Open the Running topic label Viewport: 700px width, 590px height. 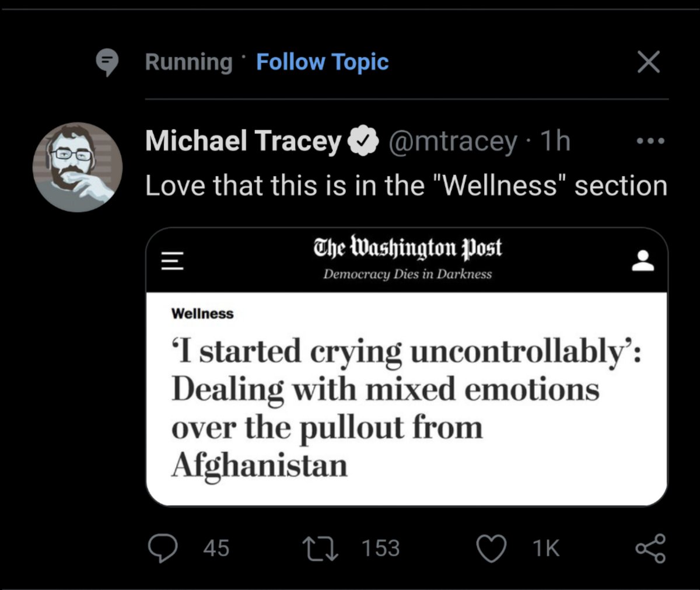click(x=188, y=62)
